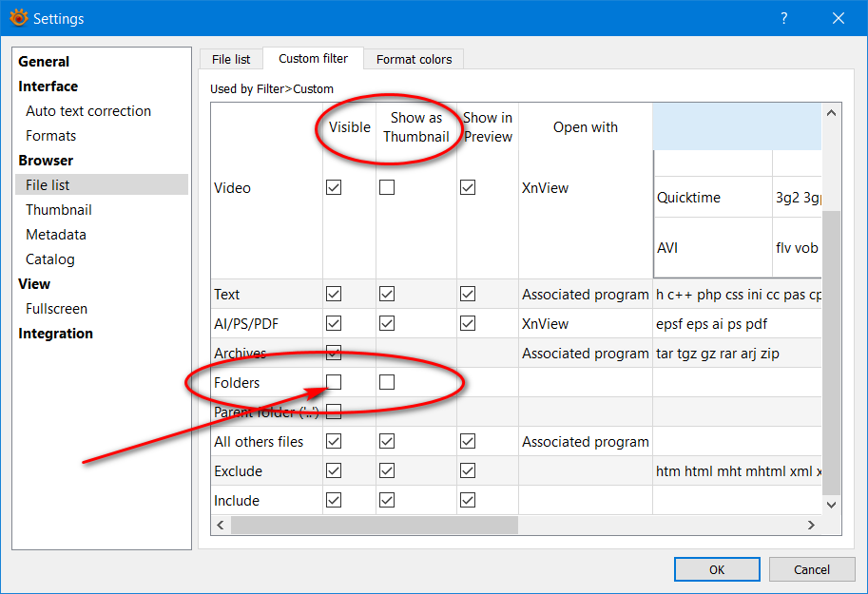
Task: Go to the Catalog settings section
Action: pos(50,259)
